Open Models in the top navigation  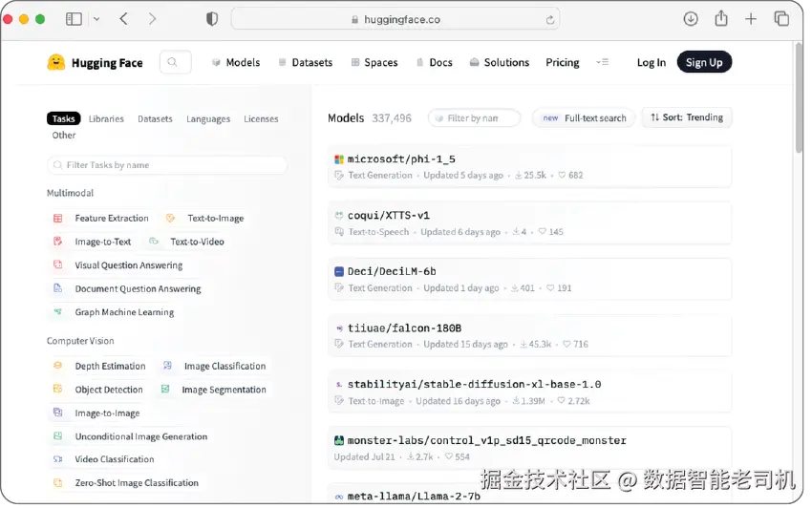(x=236, y=63)
